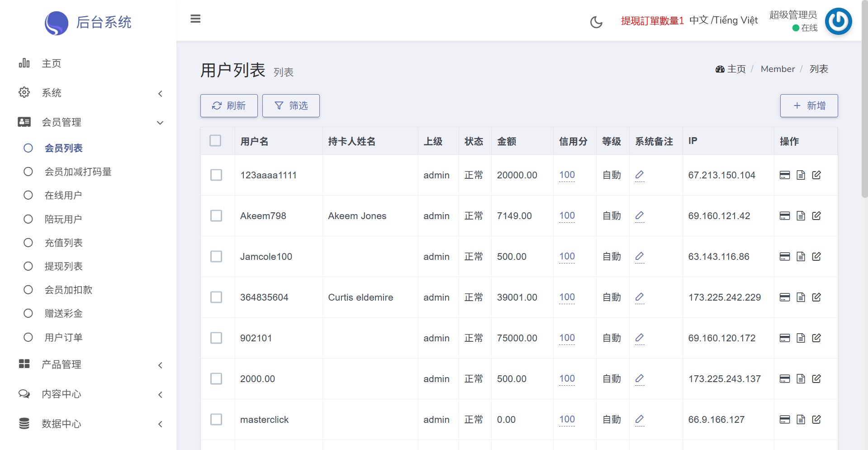
Task: Select checkbox for user 902101
Action: (x=216, y=338)
